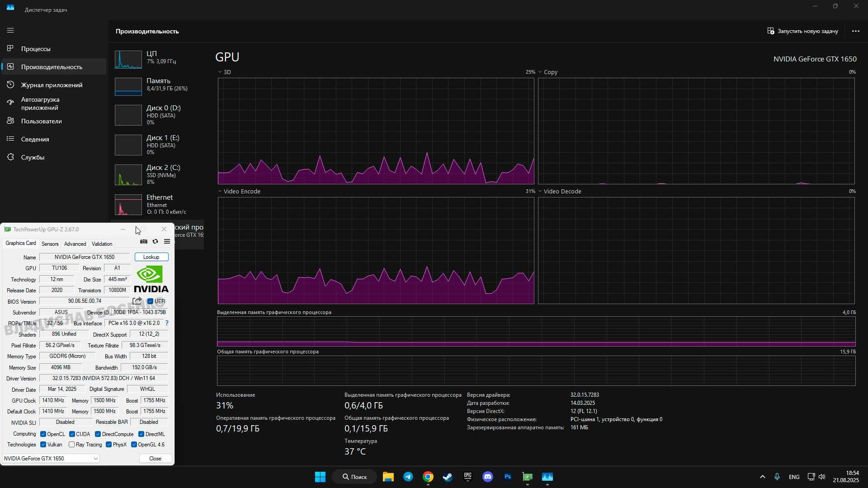Click the GPU-Z screenshot camera icon
Image resolution: width=868 pixels, height=488 pixels.
(x=144, y=241)
